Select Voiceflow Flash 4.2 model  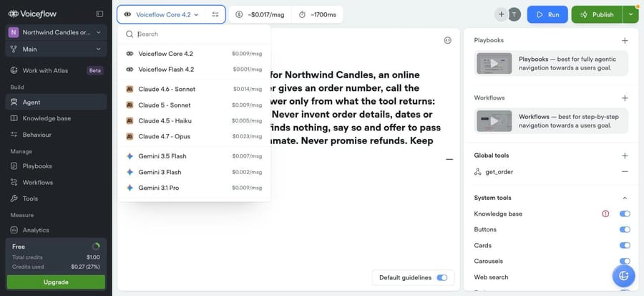tap(194, 70)
